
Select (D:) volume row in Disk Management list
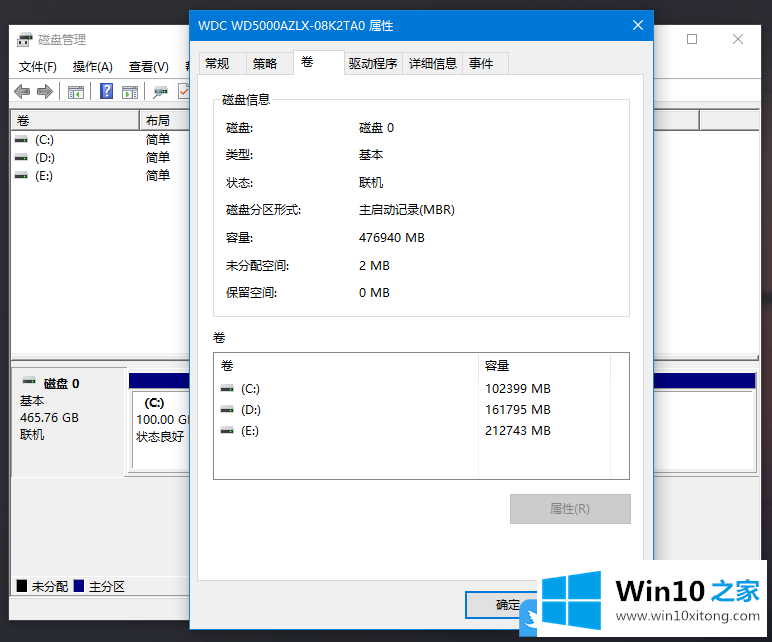100,158
